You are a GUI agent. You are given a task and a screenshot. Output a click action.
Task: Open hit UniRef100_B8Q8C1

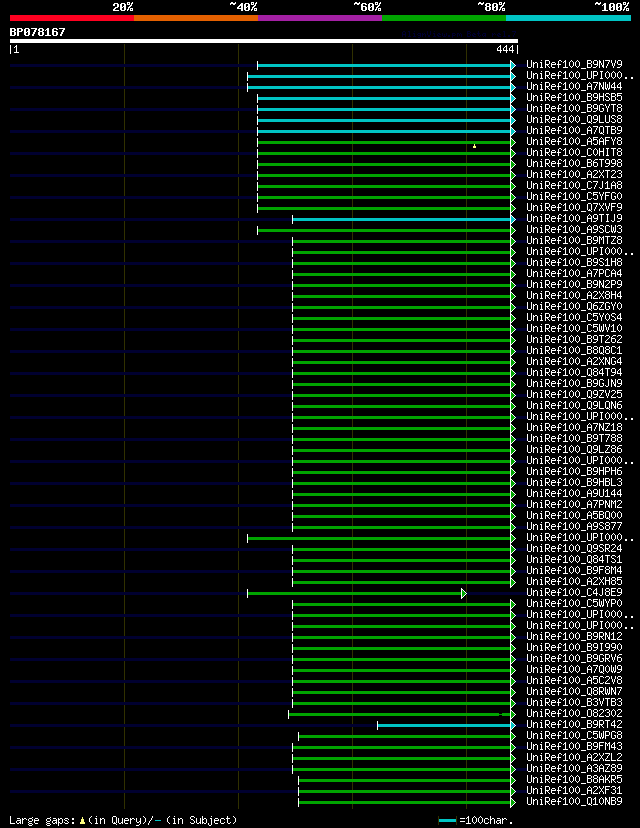coord(574,351)
